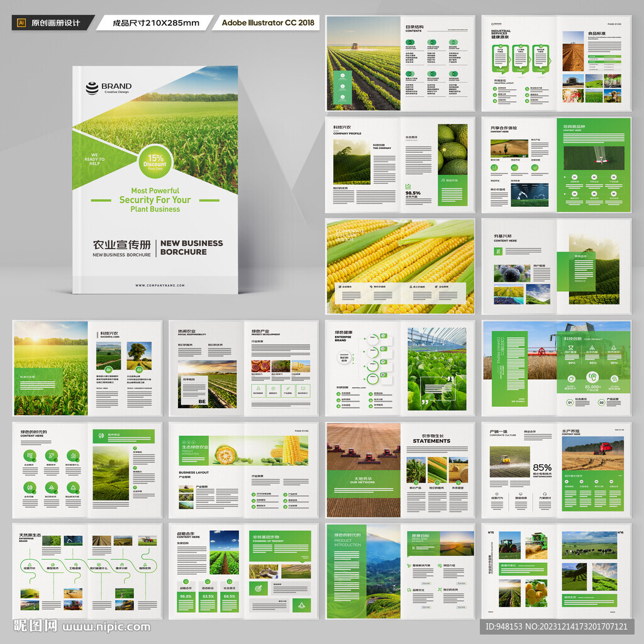Click the lemons photo
Viewport: 644px width, 644px height.
536,592
